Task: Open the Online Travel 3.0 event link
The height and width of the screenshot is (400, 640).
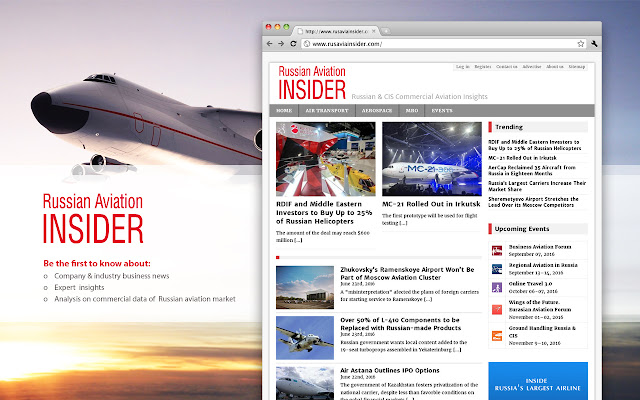Action: click(x=530, y=284)
